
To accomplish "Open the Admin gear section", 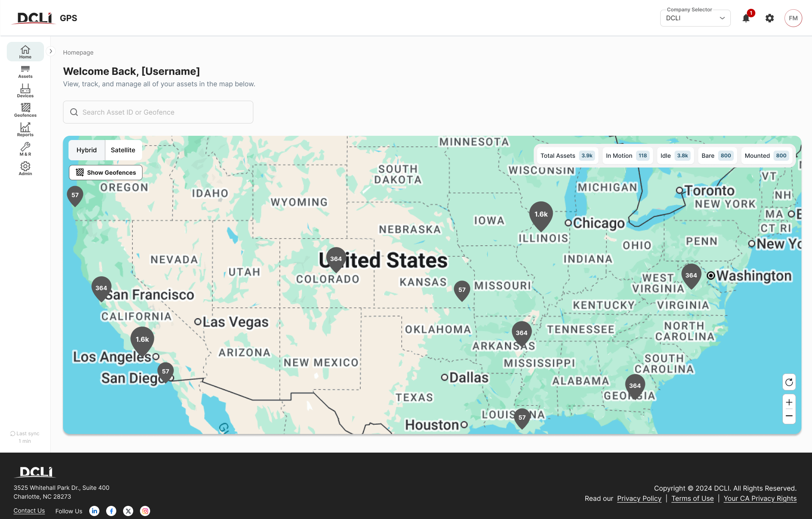I will [x=25, y=169].
